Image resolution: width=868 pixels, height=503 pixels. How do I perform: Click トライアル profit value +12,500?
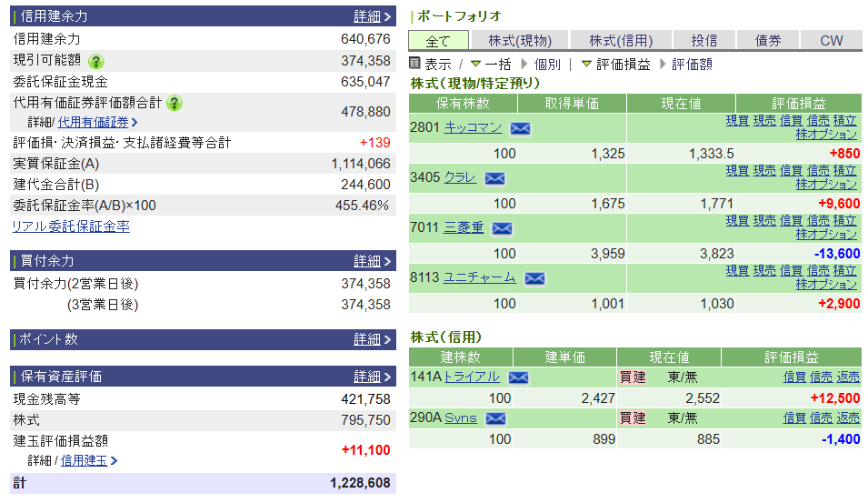[x=834, y=398]
